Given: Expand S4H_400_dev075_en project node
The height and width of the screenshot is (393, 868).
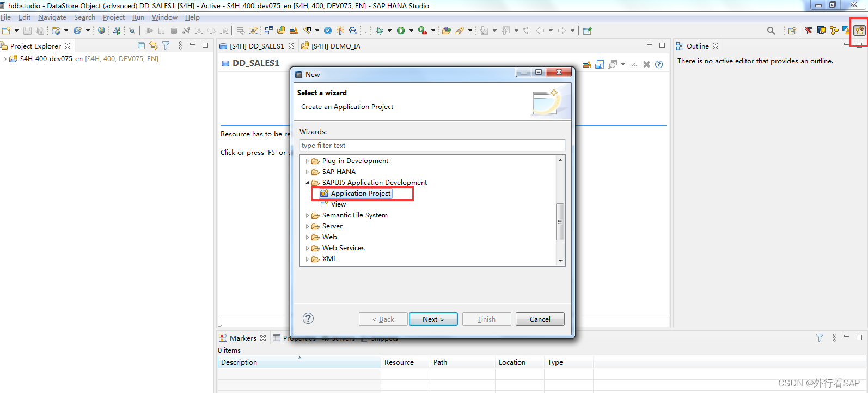Looking at the screenshot, I should click(x=5, y=59).
